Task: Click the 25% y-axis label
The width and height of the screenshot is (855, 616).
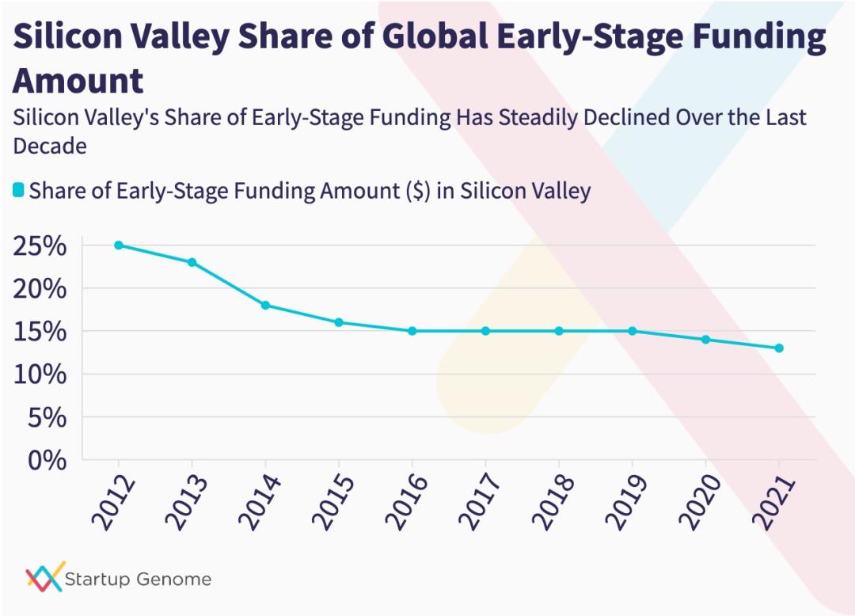Action: click(x=40, y=246)
